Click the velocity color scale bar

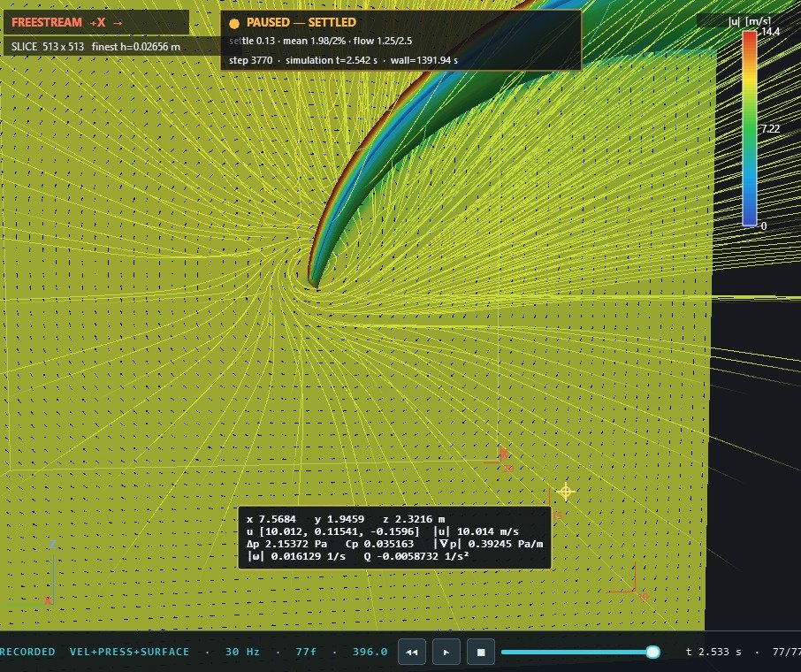(x=750, y=128)
